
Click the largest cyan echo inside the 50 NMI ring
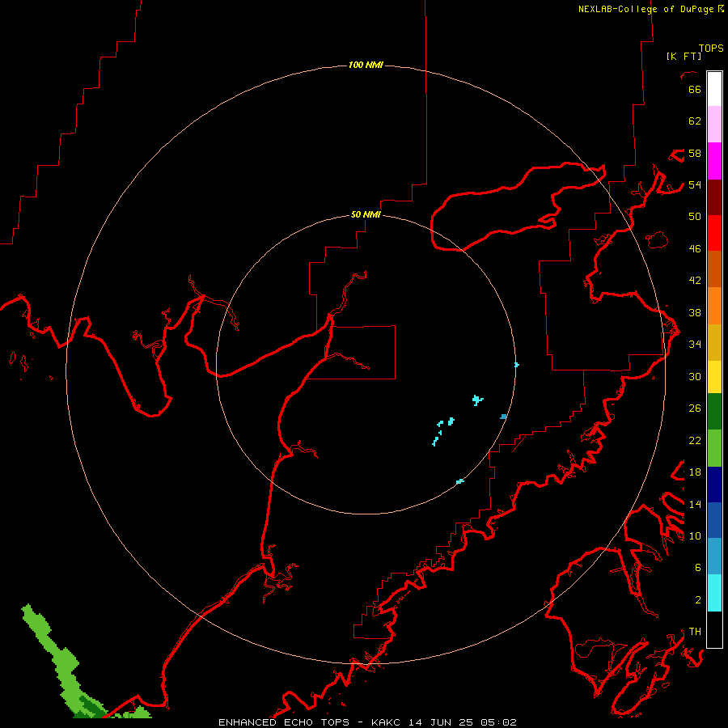tap(477, 400)
